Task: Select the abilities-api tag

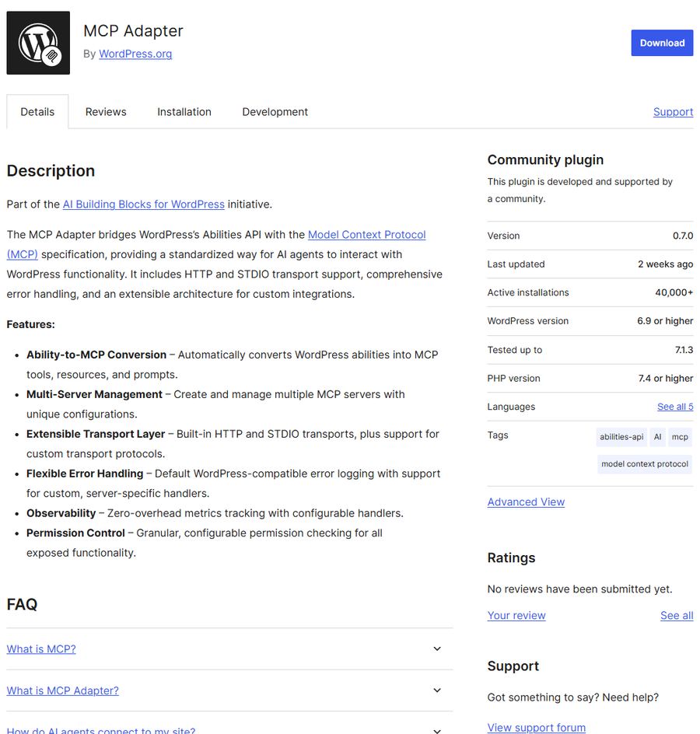Action: pyautogui.click(x=621, y=437)
